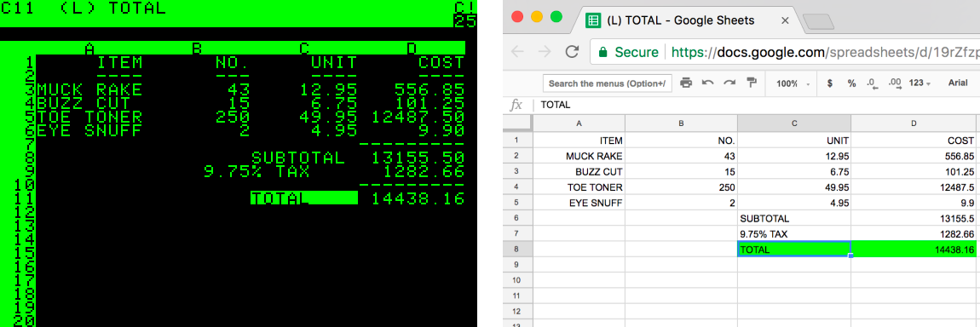Select the UNIT header cell in Sheets
980x327 pixels.
tap(794, 141)
